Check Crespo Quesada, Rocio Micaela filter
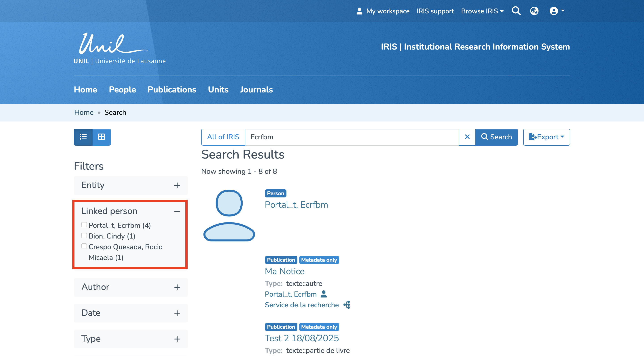 [x=84, y=246]
